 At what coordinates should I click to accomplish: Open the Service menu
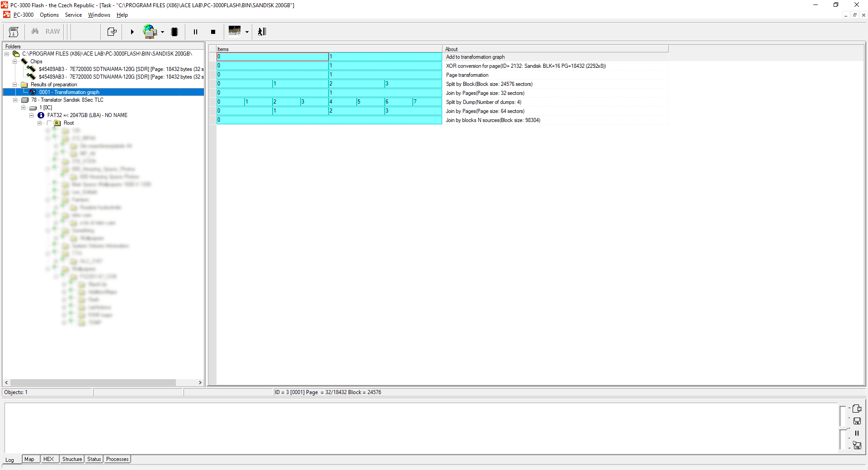click(73, 15)
